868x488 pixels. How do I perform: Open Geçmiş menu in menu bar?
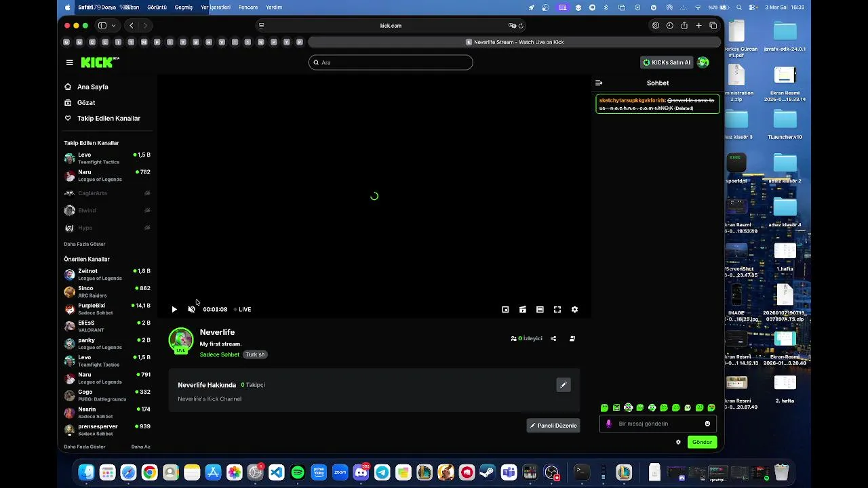[x=184, y=7]
